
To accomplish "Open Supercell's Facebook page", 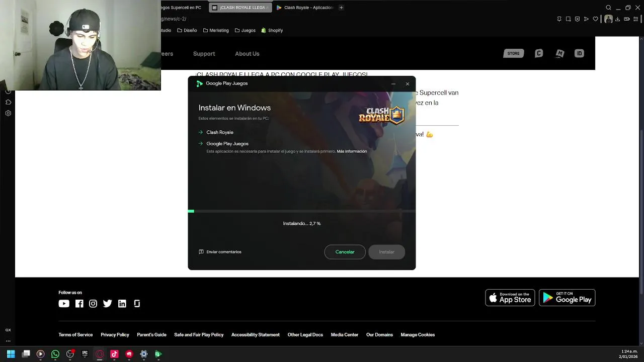I will tap(79, 304).
